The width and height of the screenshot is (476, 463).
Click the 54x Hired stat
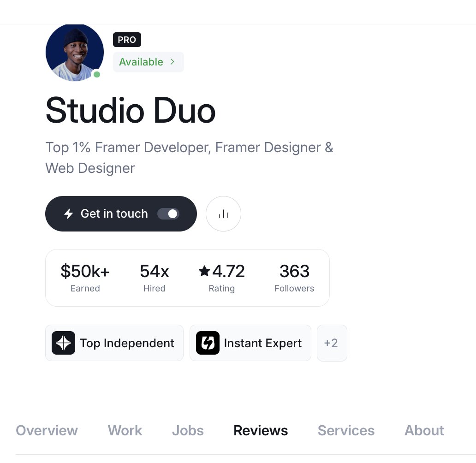point(154,278)
